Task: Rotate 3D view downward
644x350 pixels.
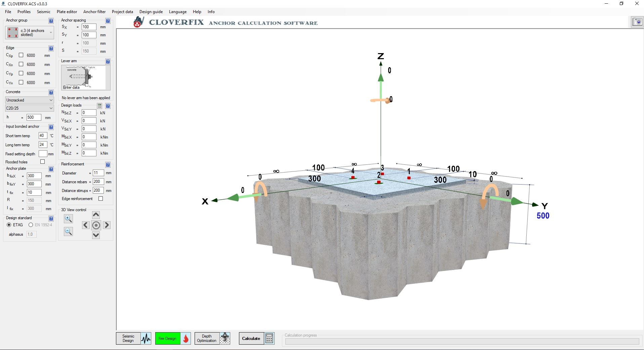Action: tap(96, 235)
